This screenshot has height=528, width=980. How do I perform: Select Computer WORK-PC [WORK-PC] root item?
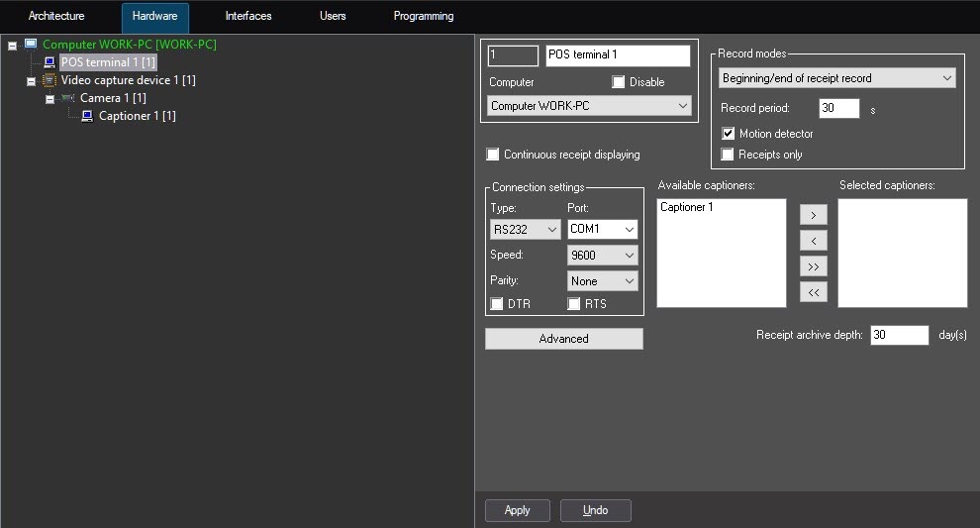click(130, 44)
